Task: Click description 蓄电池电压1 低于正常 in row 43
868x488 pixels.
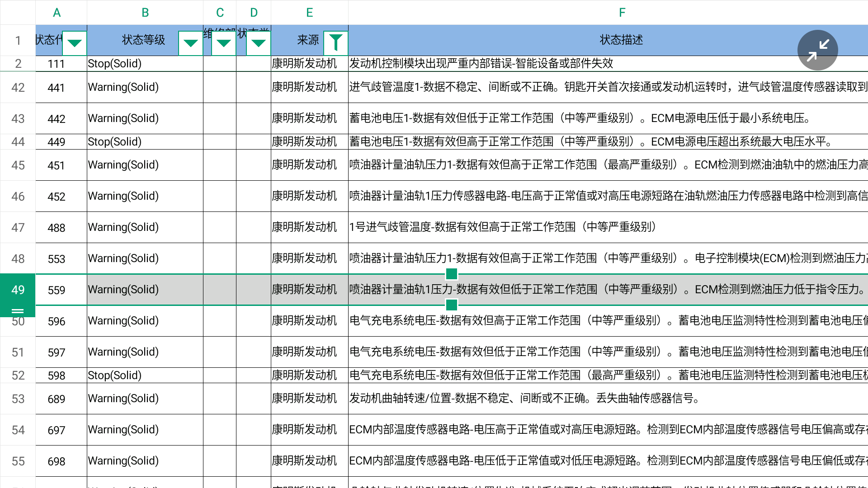Action: click(x=608, y=118)
